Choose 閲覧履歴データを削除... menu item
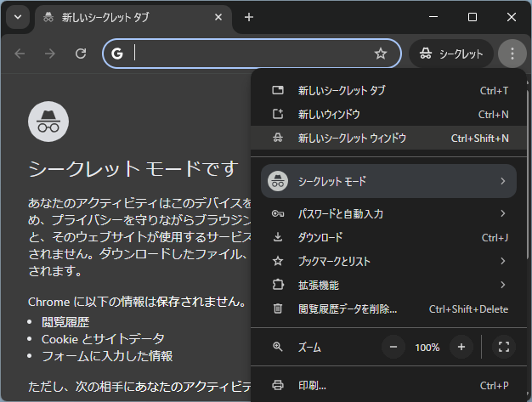The width and height of the screenshot is (532, 402). click(388, 309)
